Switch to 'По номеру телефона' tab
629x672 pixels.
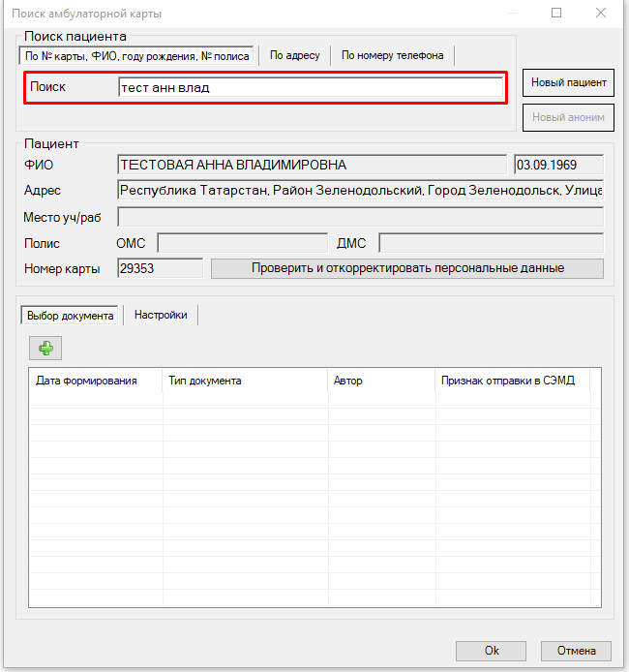(392, 55)
